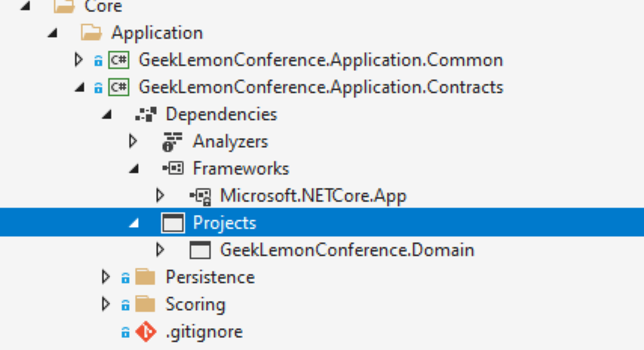Expand the GeekLemonConference.Application.Common project
The width and height of the screenshot is (644, 350).
click(78, 60)
